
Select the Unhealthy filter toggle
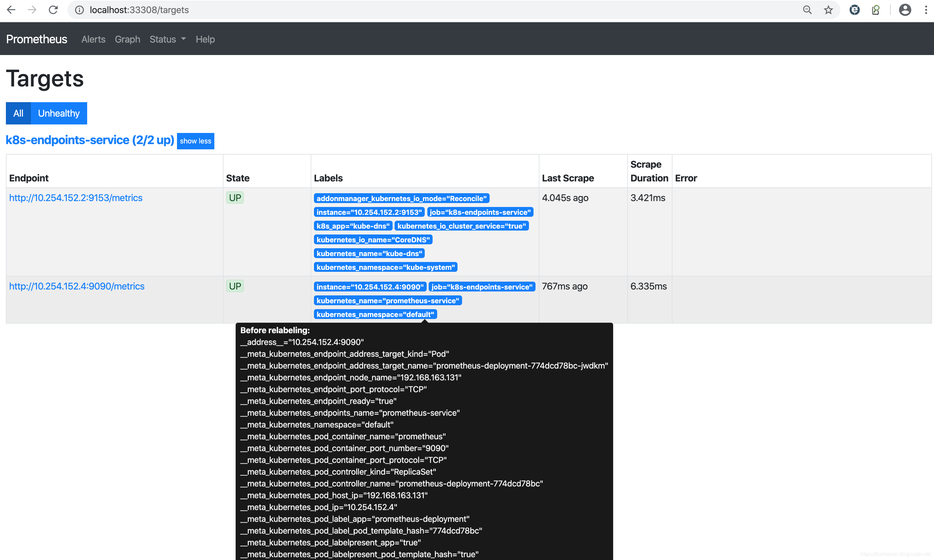coord(59,113)
